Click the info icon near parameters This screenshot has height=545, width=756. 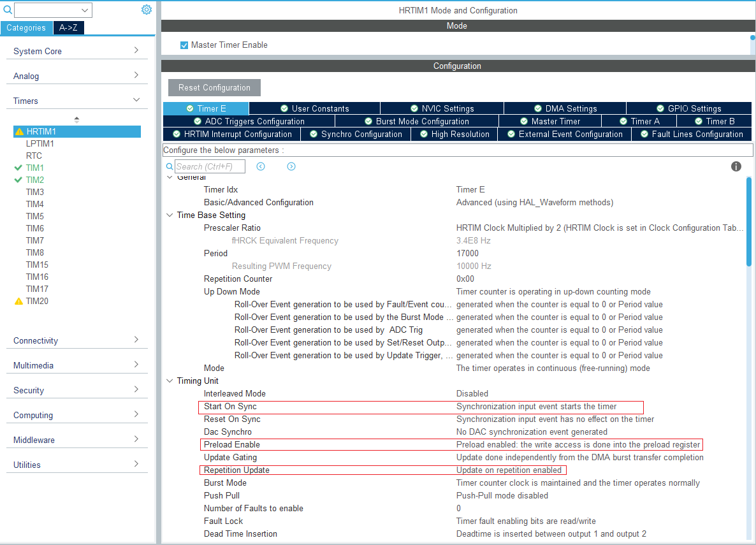[x=736, y=166]
